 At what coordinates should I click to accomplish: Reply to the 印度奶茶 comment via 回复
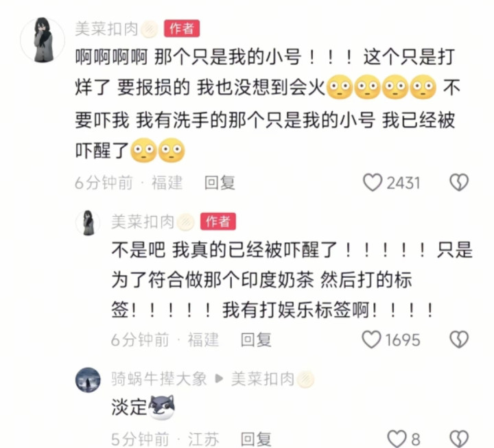pos(256,340)
